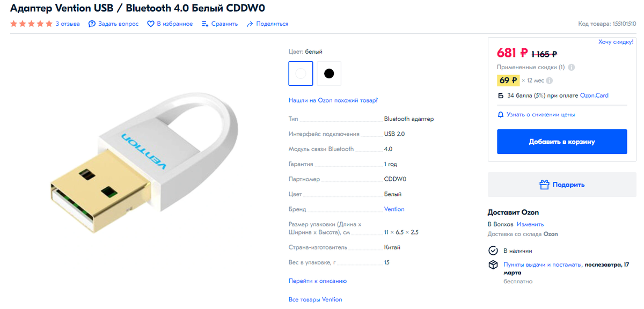Click the info icon next to 12 мес
The image size is (644, 309).
click(x=550, y=80)
